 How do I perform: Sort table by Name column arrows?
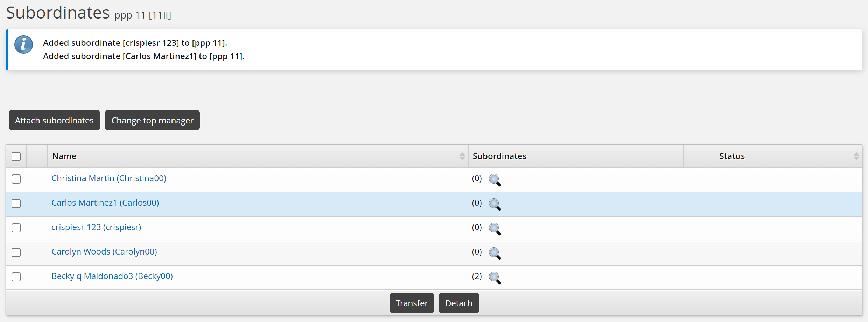(462, 156)
